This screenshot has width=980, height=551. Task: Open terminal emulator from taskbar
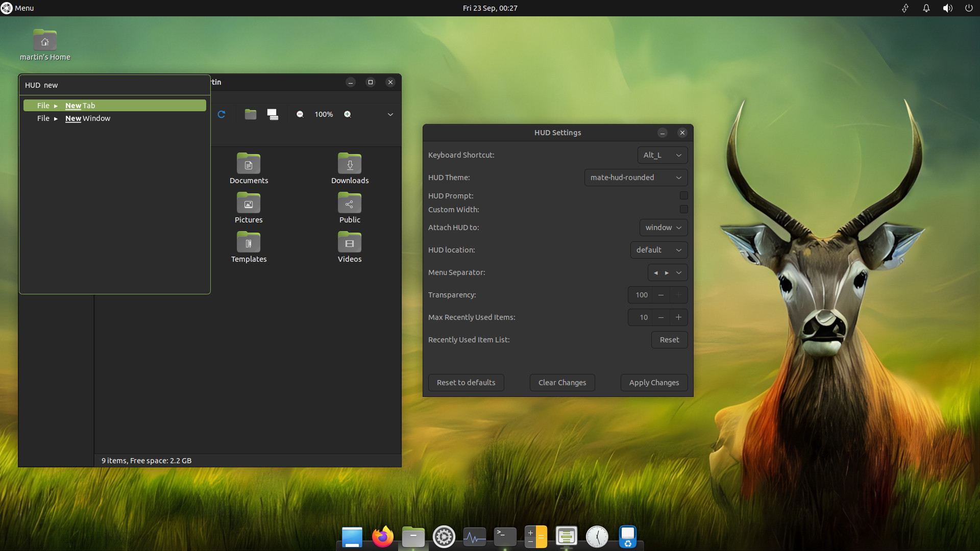coord(505,536)
